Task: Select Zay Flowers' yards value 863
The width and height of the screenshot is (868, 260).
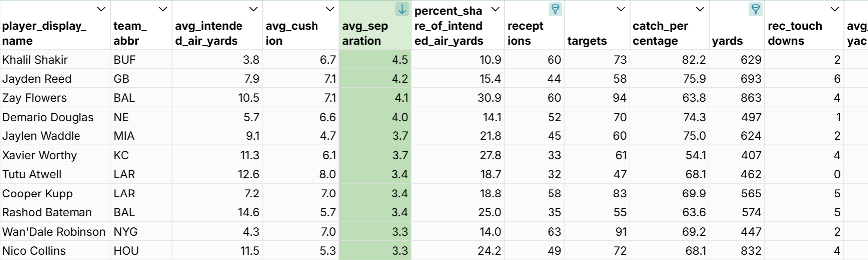Action: pyautogui.click(x=750, y=98)
